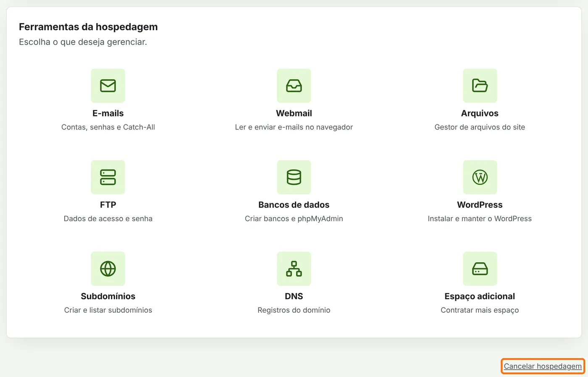Click the "DNS" title

[x=294, y=296]
